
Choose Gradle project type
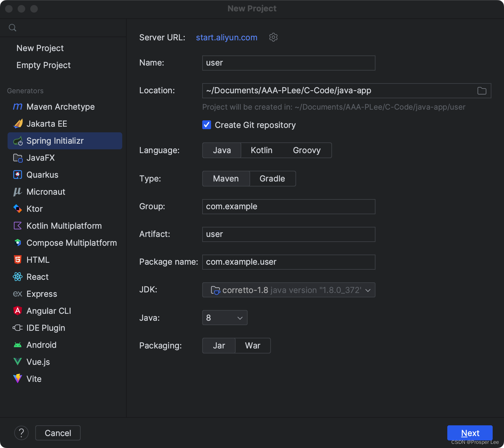(x=272, y=179)
